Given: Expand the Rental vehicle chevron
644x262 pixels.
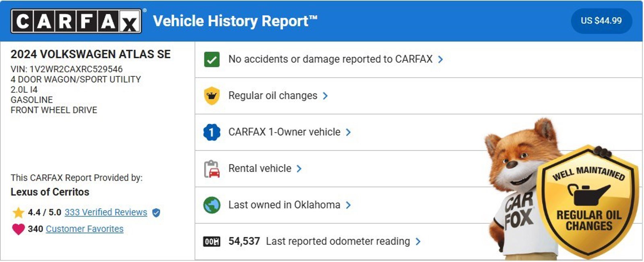Looking at the screenshot, I should tap(299, 169).
